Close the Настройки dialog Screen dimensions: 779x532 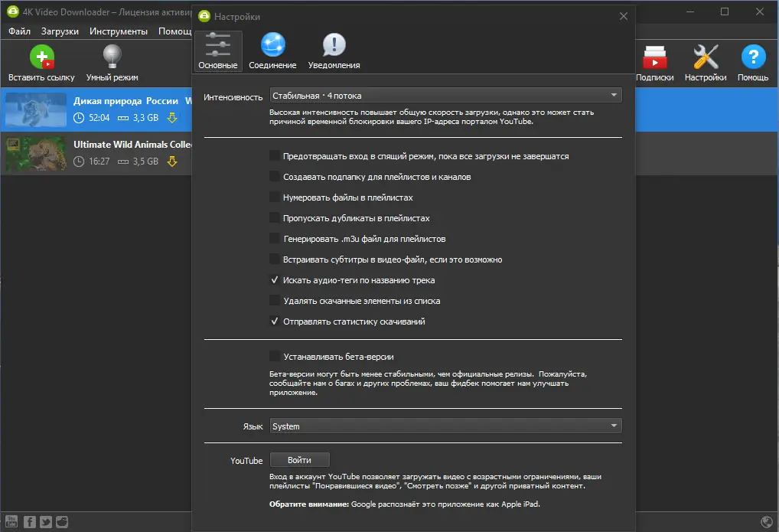click(624, 16)
